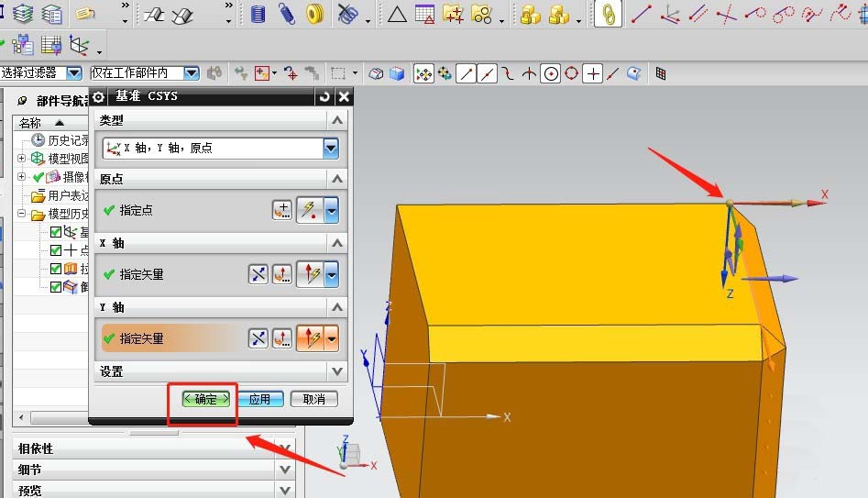Toggle the end point snap option
The width and height of the screenshot is (868, 498).
(467, 73)
